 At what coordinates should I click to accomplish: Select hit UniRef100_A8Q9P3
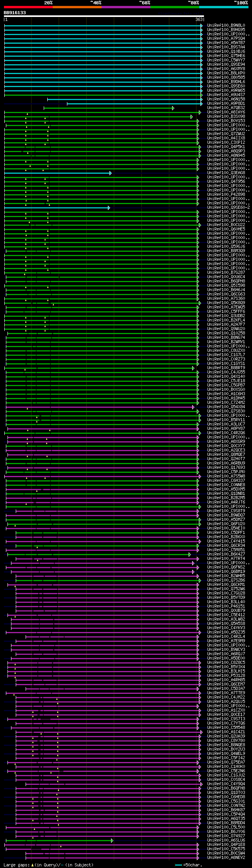tap(226, 151)
